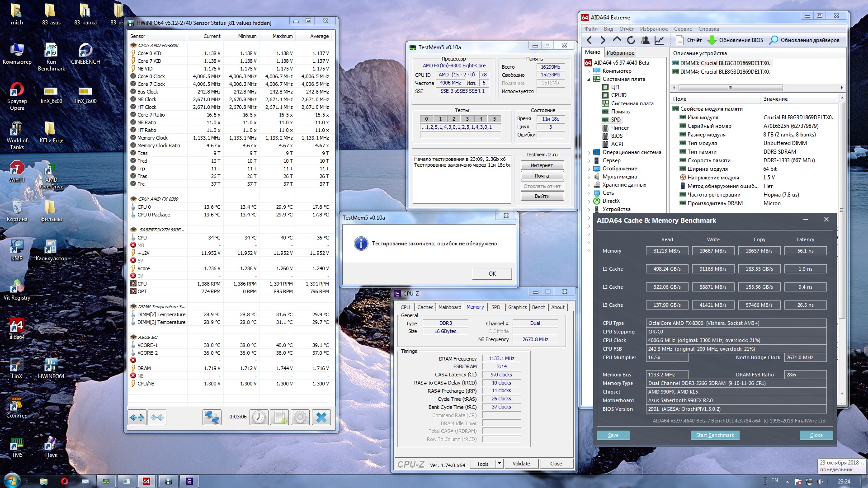Open the CPU-Z Tools dropdown arrow
Image resolution: width=868 pixels, height=488 pixels.
coord(499,464)
